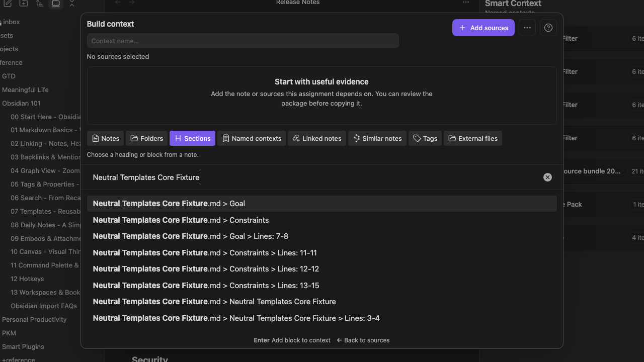The height and width of the screenshot is (362, 644).
Task: Collapse all folders in the file explorer
Action: pyautogui.click(x=72, y=3)
